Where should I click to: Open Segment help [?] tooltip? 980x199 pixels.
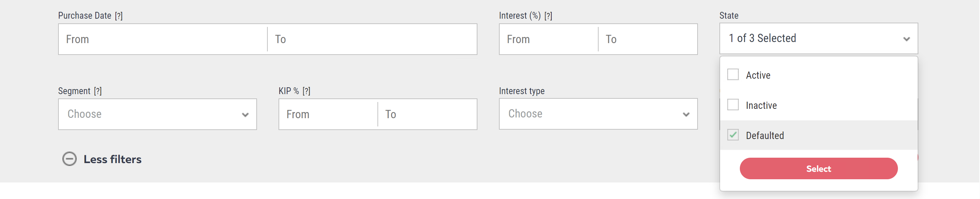pyautogui.click(x=98, y=91)
